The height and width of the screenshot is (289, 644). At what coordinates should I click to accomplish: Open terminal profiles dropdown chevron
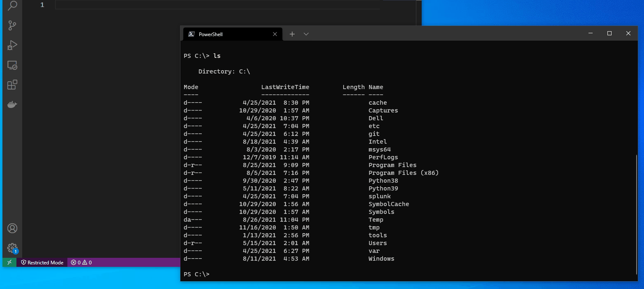[306, 34]
